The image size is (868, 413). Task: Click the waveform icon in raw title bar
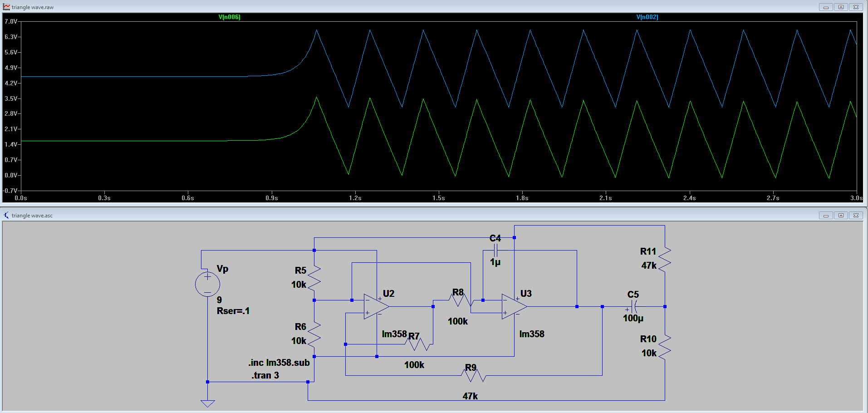pyautogui.click(x=6, y=7)
